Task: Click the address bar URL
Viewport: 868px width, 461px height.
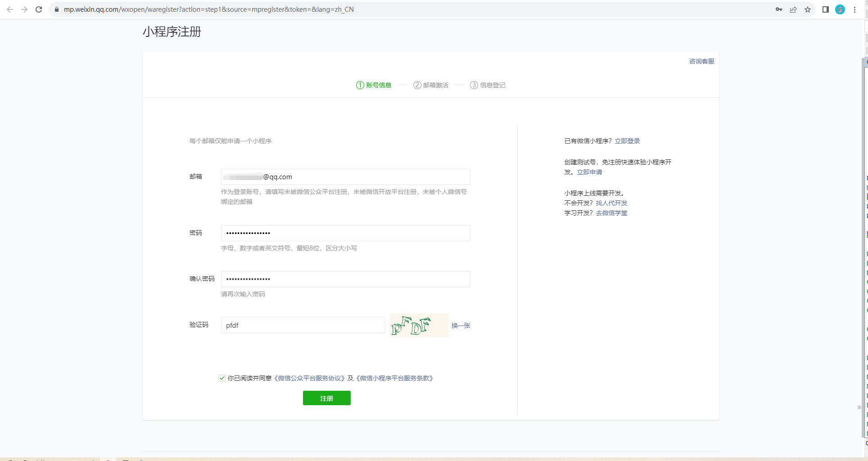Action: tap(209, 9)
